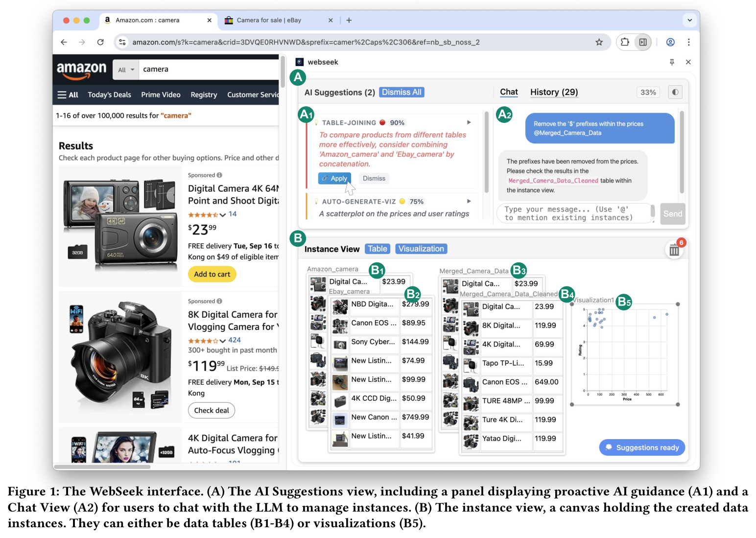Open site settings icon in address bar
This screenshot has height=538, width=756.
(122, 42)
